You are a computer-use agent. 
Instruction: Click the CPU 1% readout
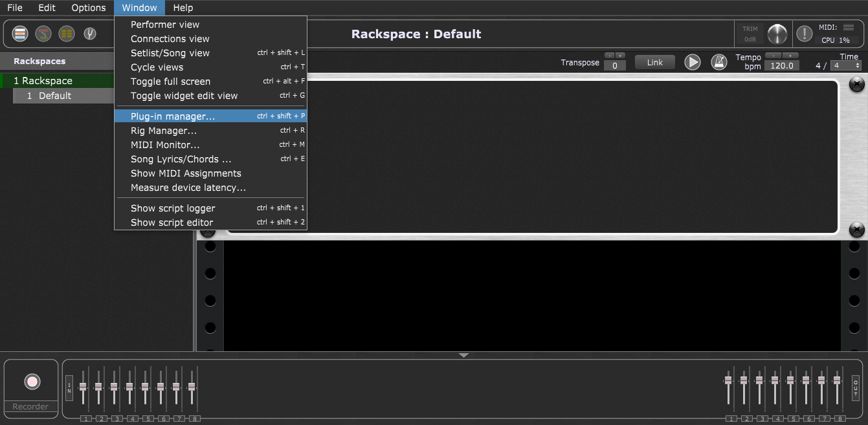pyautogui.click(x=835, y=40)
